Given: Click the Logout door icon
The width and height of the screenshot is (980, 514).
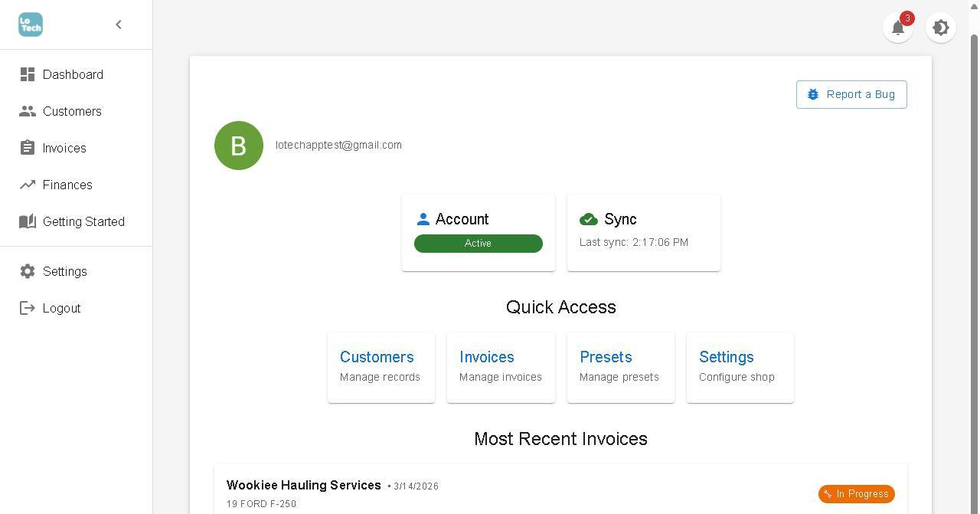Looking at the screenshot, I should click(x=28, y=308).
